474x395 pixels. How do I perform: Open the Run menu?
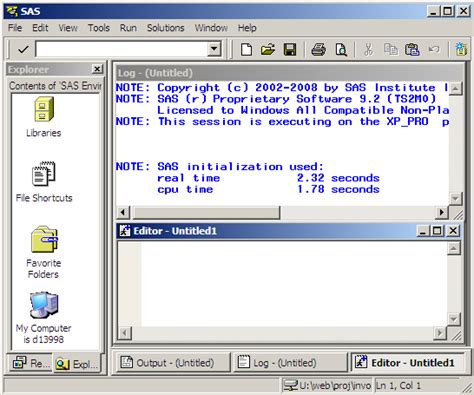(128, 28)
